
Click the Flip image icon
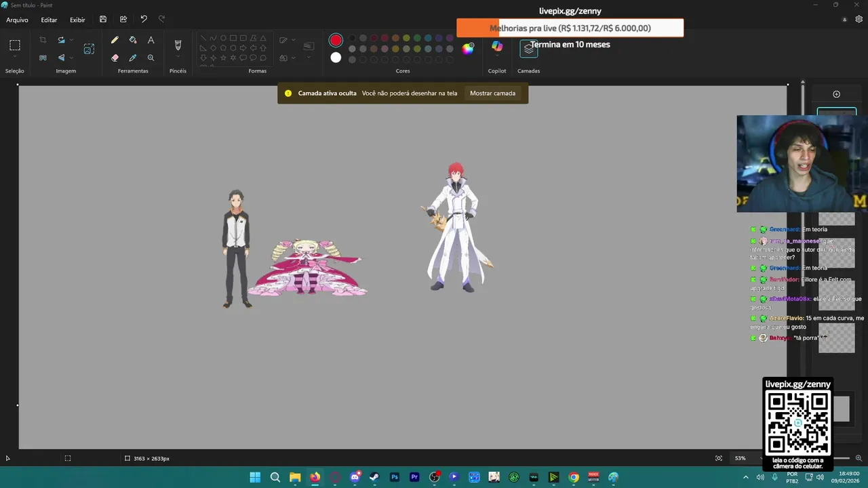[61, 58]
